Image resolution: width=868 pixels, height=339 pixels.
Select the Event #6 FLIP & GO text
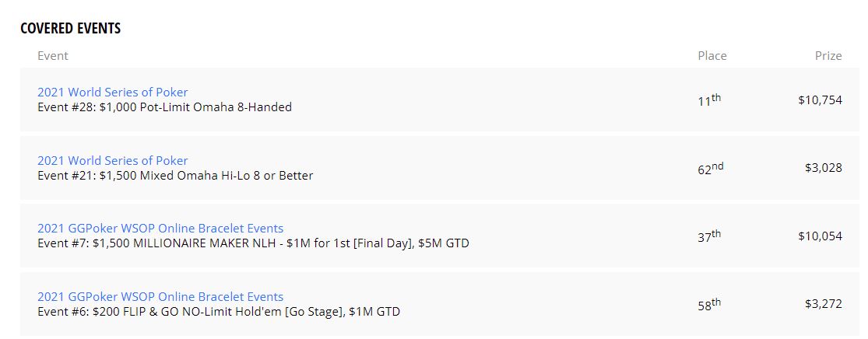219,312
